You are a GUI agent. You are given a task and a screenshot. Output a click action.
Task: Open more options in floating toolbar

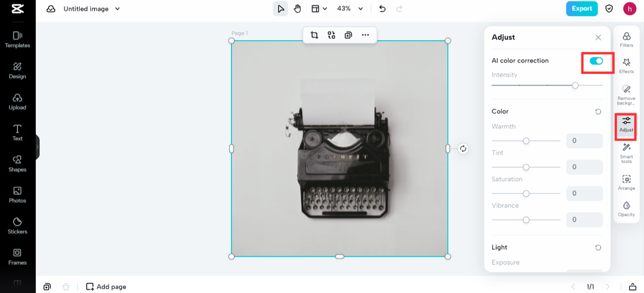(365, 35)
